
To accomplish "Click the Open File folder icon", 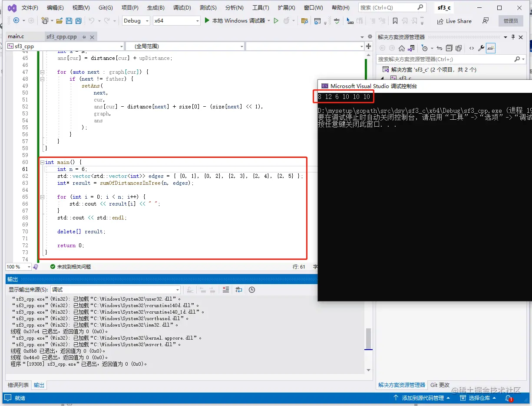I will (59, 20).
